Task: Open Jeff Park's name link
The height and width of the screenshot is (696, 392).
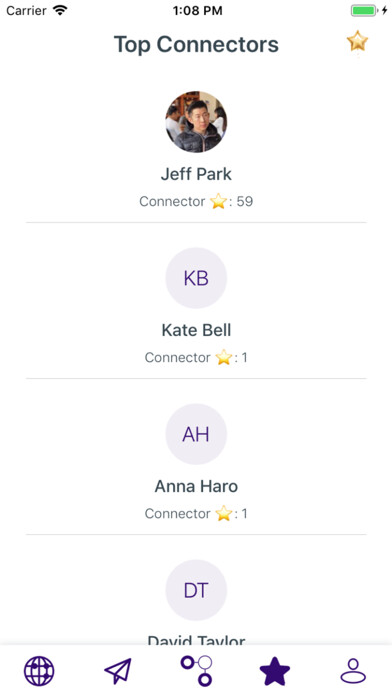Action: [196, 174]
